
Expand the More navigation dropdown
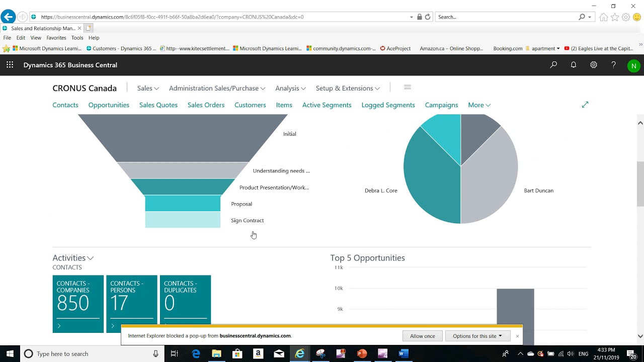(479, 105)
